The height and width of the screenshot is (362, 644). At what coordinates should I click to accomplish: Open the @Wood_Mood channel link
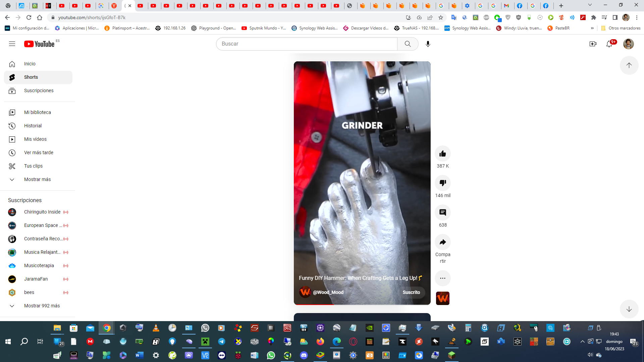click(328, 292)
